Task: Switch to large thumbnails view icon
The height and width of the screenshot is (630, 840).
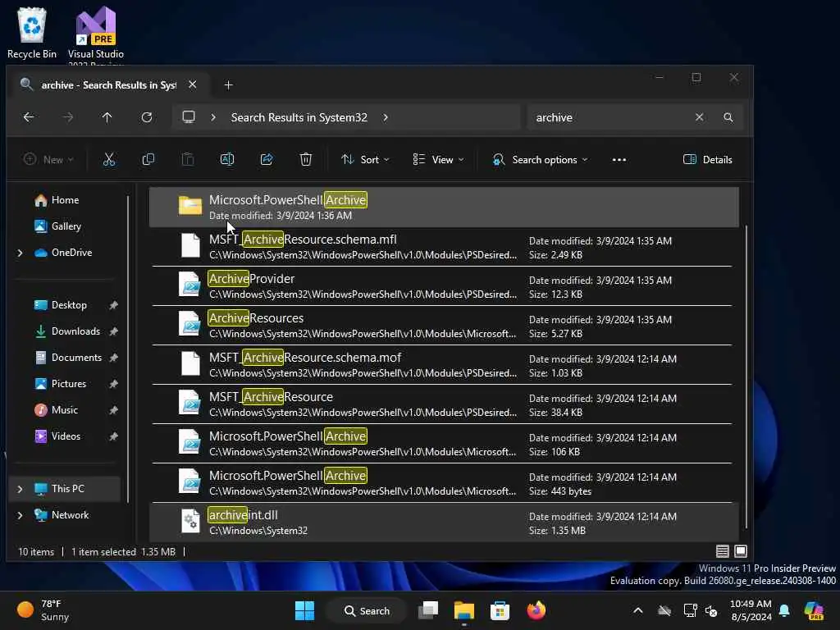Action: click(741, 551)
